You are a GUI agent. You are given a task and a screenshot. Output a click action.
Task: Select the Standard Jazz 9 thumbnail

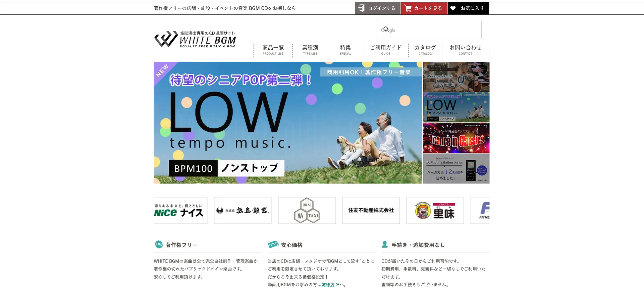click(456, 77)
